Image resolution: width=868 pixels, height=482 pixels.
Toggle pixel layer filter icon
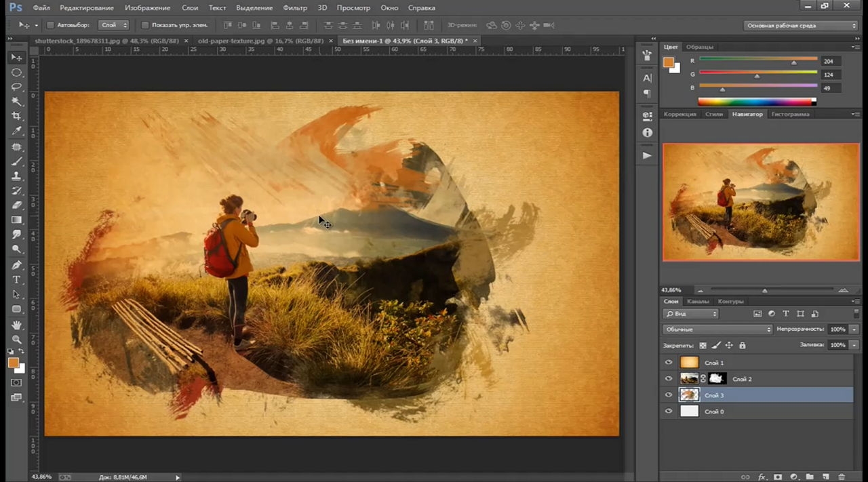(757, 314)
